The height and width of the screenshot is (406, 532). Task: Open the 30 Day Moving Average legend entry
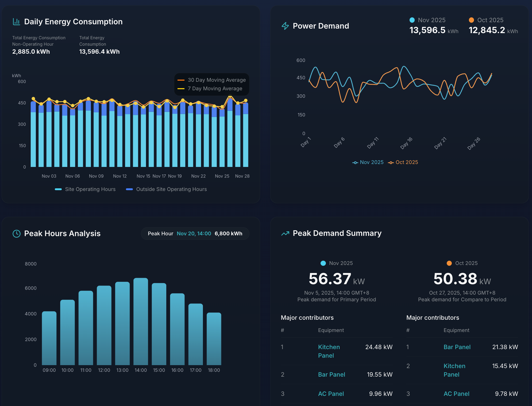[212, 80]
